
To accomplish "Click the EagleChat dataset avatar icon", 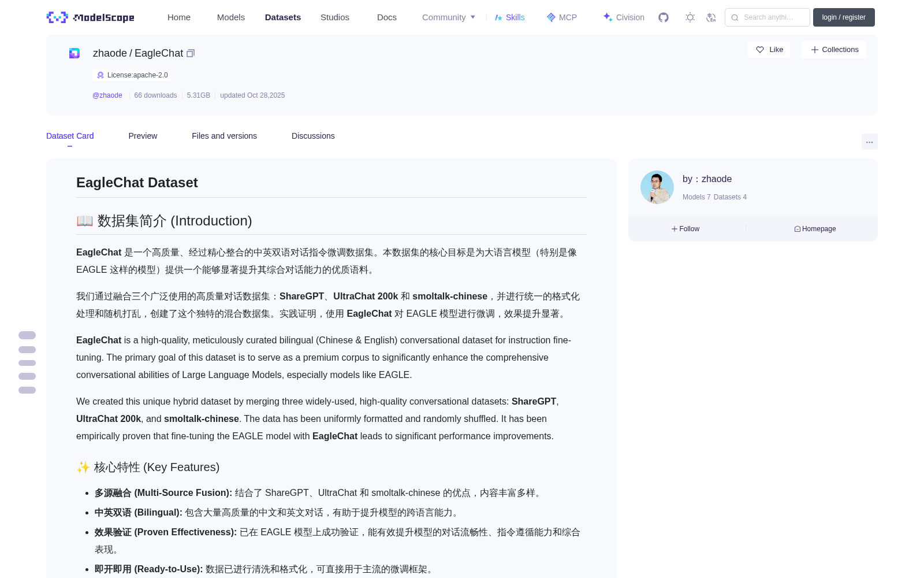I will click(x=74, y=53).
